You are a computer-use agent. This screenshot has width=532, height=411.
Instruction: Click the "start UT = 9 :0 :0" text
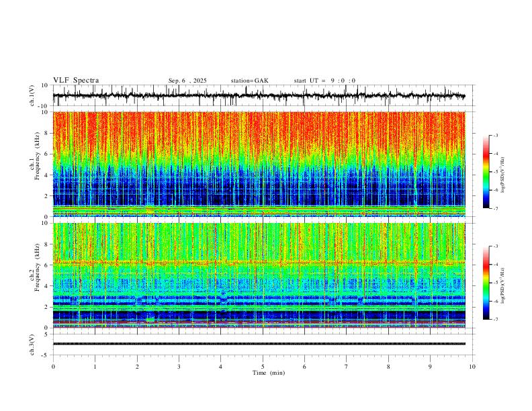pyautogui.click(x=324, y=81)
